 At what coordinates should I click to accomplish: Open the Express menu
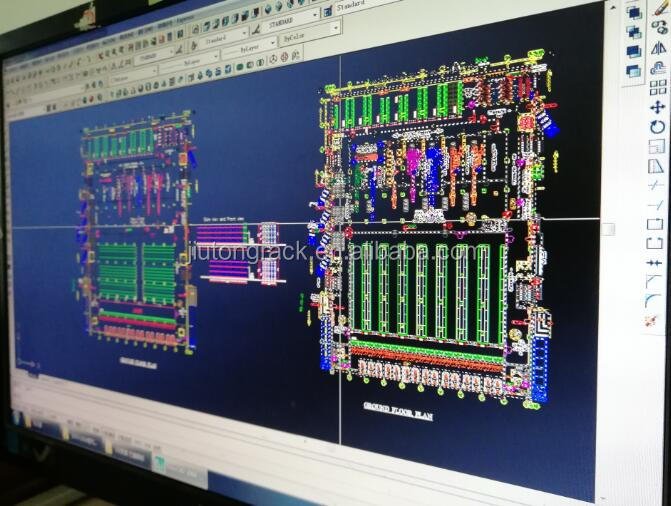click(x=185, y=20)
